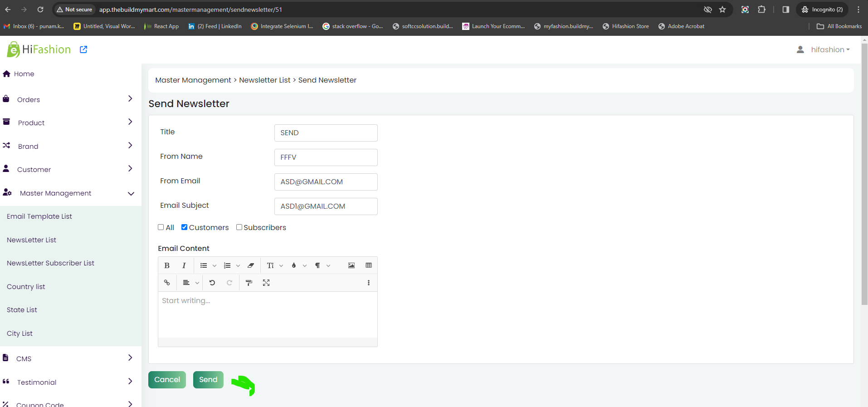Screen dimensions: 868x407
Task: Click the HiFashion logo
Action: click(x=39, y=49)
